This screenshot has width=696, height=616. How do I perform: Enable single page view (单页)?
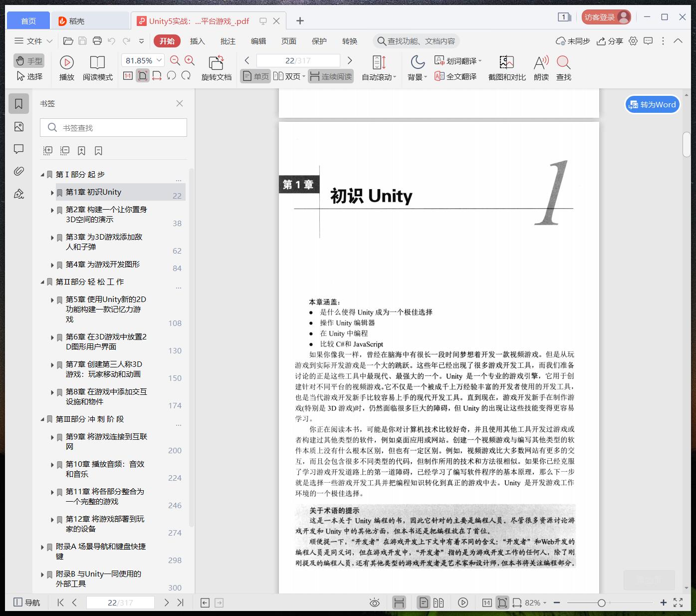click(255, 76)
